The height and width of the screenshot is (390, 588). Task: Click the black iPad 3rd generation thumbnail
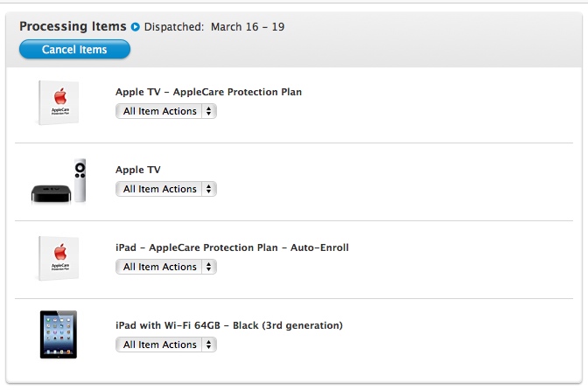(59, 335)
